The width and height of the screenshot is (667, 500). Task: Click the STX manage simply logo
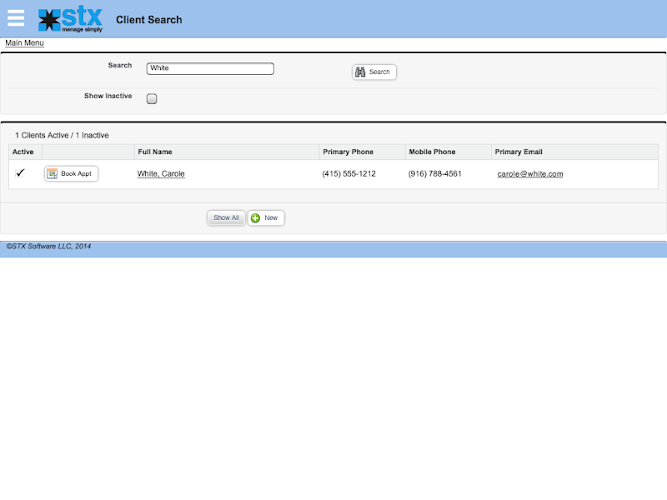point(70,19)
